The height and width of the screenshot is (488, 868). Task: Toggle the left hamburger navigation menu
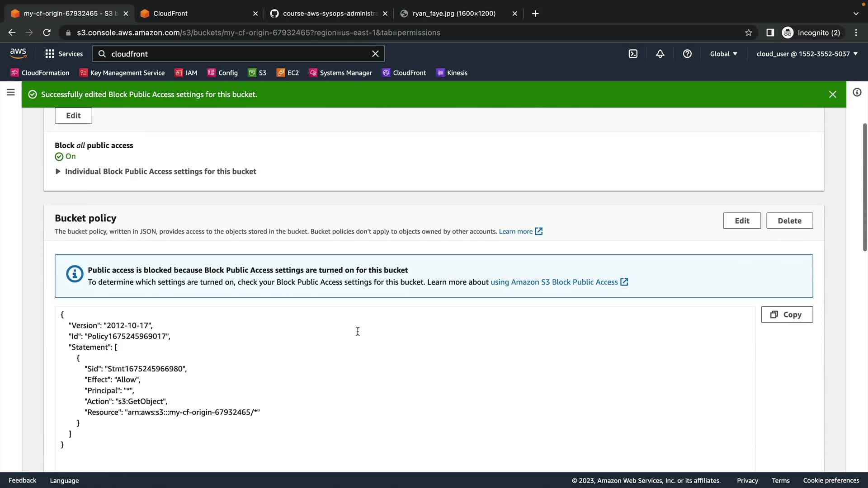(11, 93)
